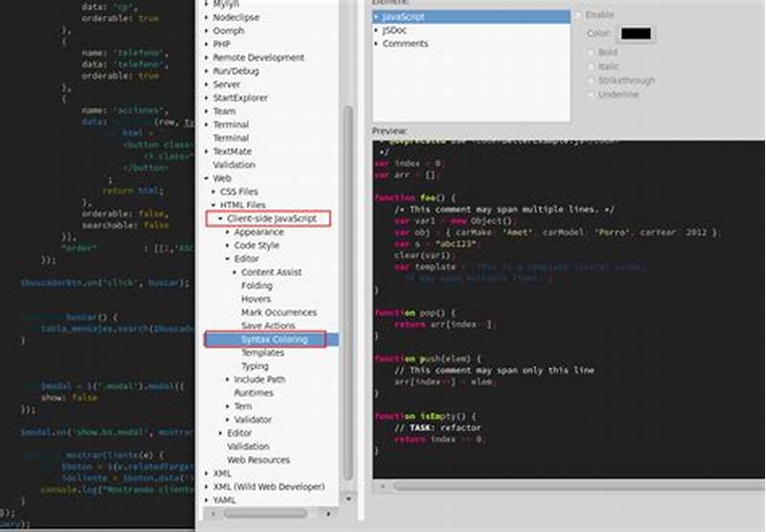The width and height of the screenshot is (766, 532).
Task: Toggle the Italic checkbox
Action: [x=591, y=66]
